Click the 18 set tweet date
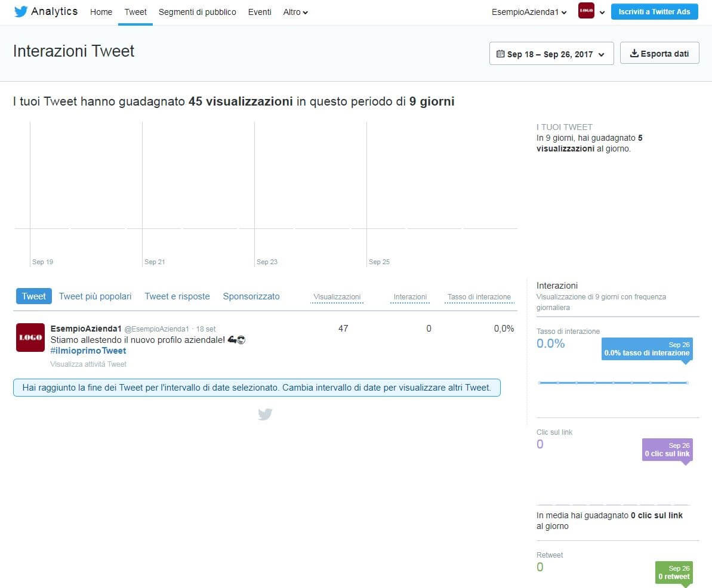712x588 pixels. (x=206, y=329)
